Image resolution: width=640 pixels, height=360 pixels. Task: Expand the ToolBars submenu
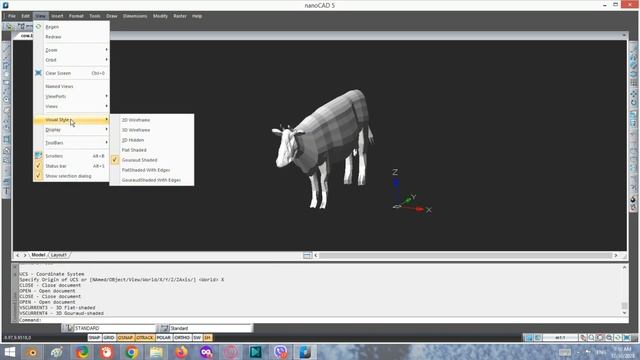pos(71,143)
